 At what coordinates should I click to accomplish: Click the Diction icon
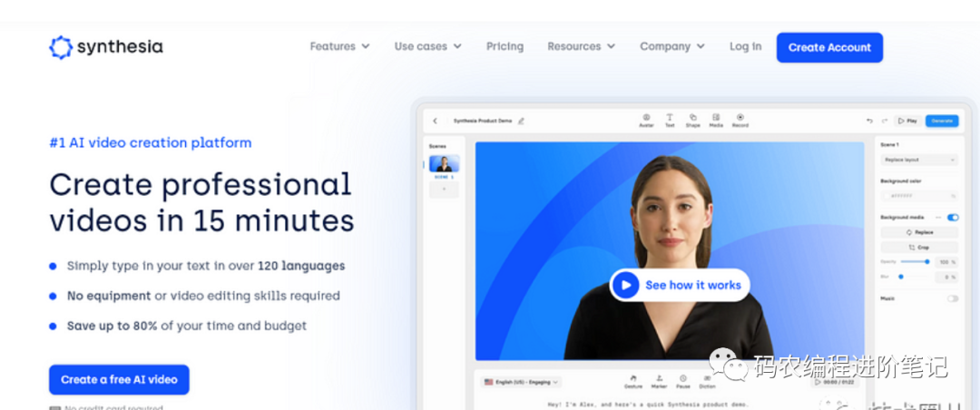click(x=707, y=381)
